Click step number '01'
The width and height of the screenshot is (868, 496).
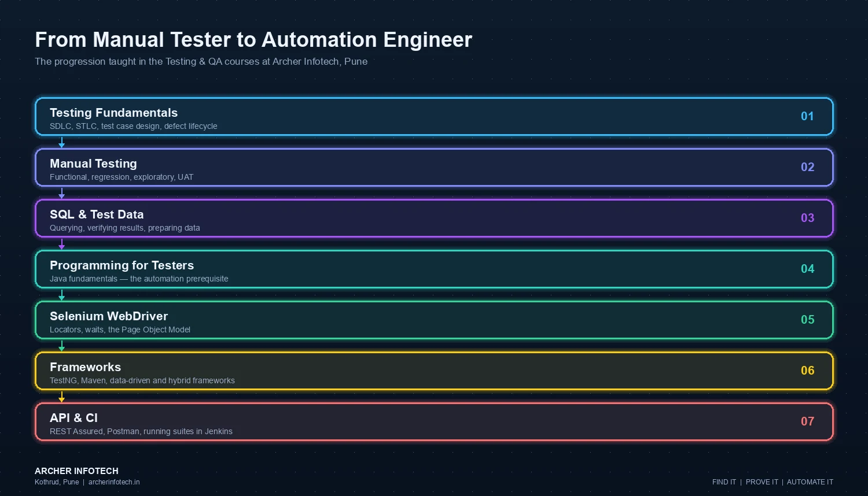coord(807,116)
